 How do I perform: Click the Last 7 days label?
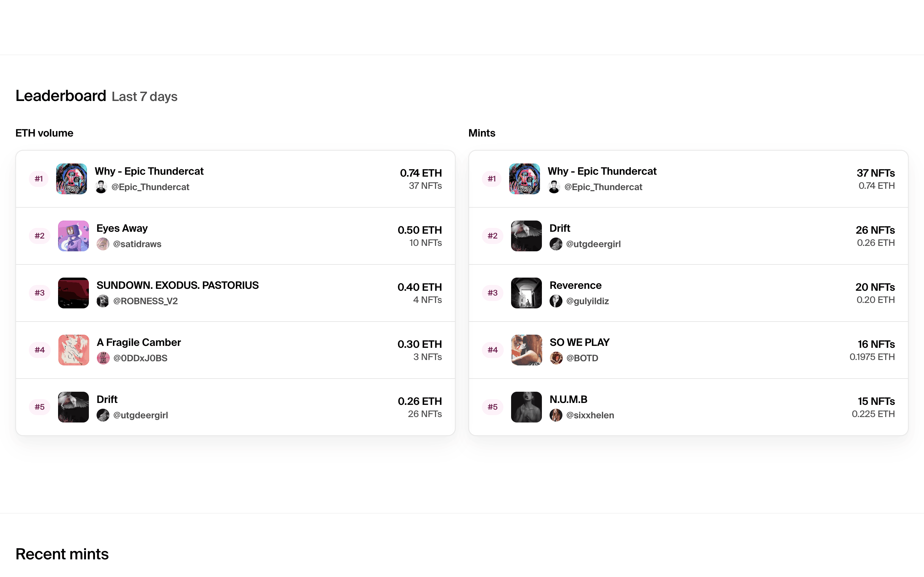click(x=144, y=96)
